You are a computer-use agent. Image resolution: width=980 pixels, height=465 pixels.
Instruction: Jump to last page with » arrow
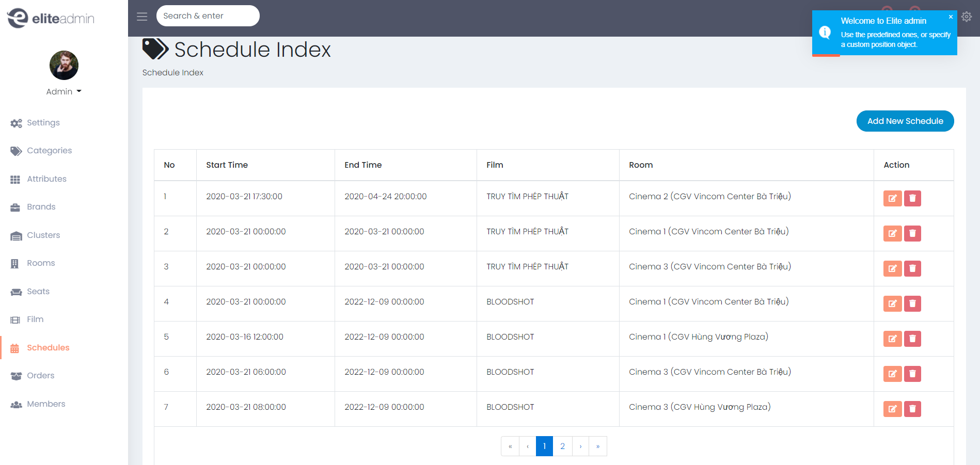tap(598, 446)
